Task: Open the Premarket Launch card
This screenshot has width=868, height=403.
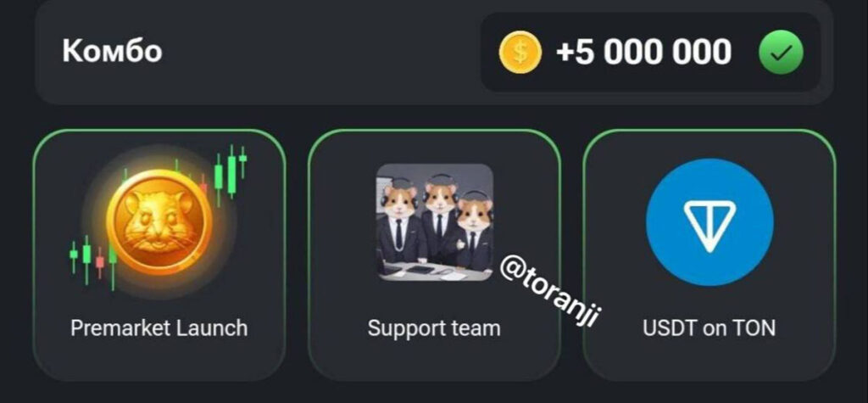Action: pos(159,255)
